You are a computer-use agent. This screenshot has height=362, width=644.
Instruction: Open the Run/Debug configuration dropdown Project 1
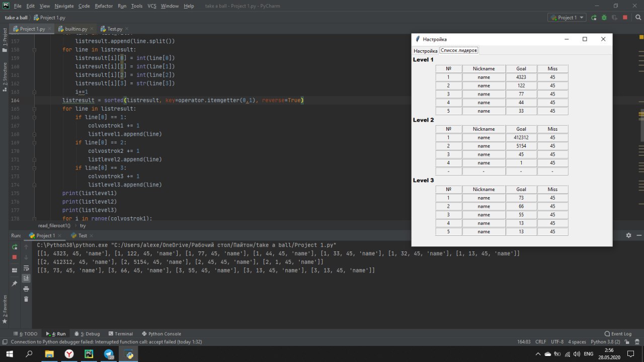[x=567, y=18]
